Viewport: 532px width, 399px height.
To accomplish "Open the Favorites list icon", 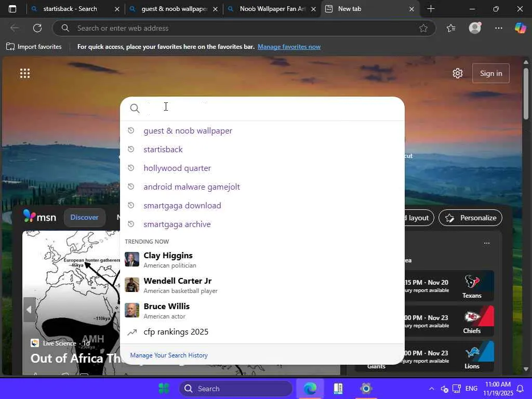I will point(451,28).
